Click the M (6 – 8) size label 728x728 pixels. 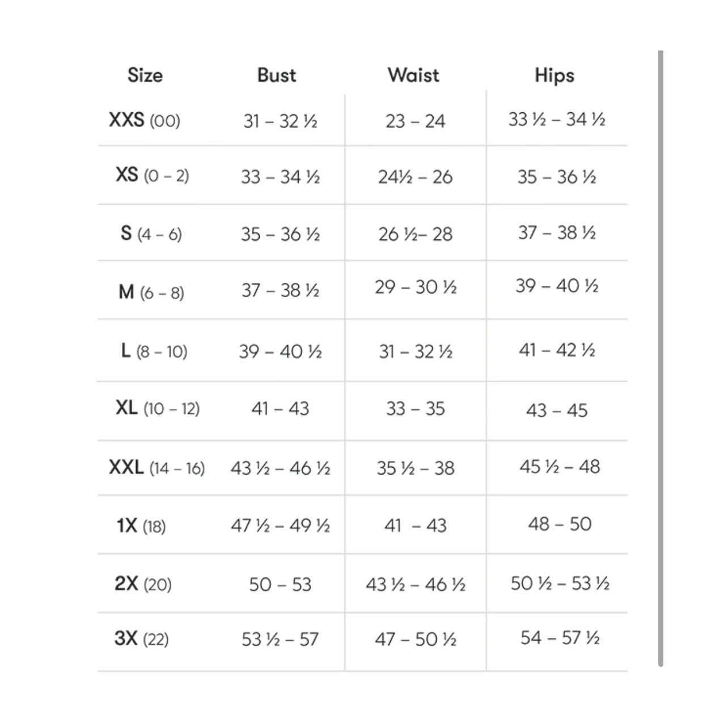(x=151, y=293)
